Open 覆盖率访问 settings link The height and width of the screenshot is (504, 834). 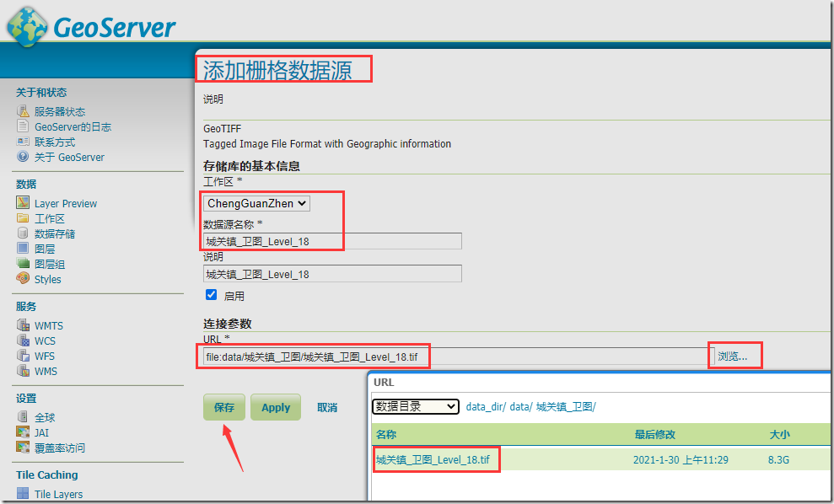60,448
